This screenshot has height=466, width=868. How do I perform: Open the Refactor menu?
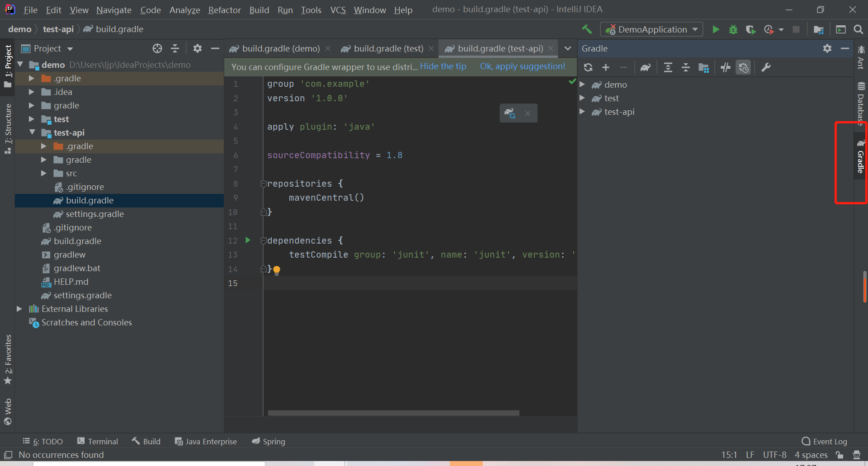click(x=224, y=9)
